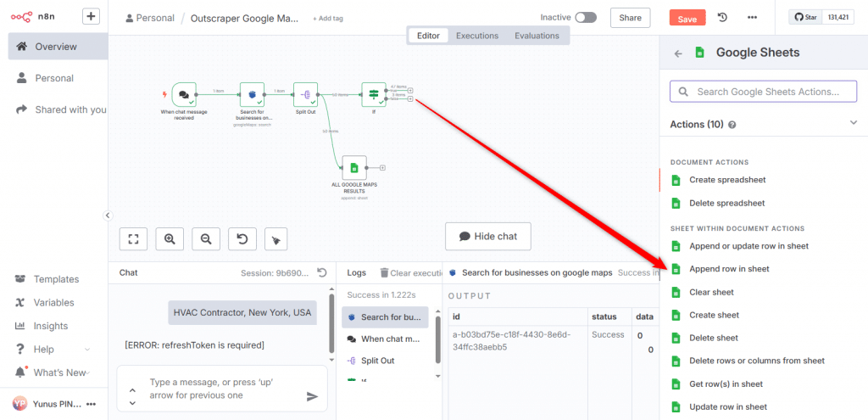Click the tidy up workflow button

[x=275, y=238]
